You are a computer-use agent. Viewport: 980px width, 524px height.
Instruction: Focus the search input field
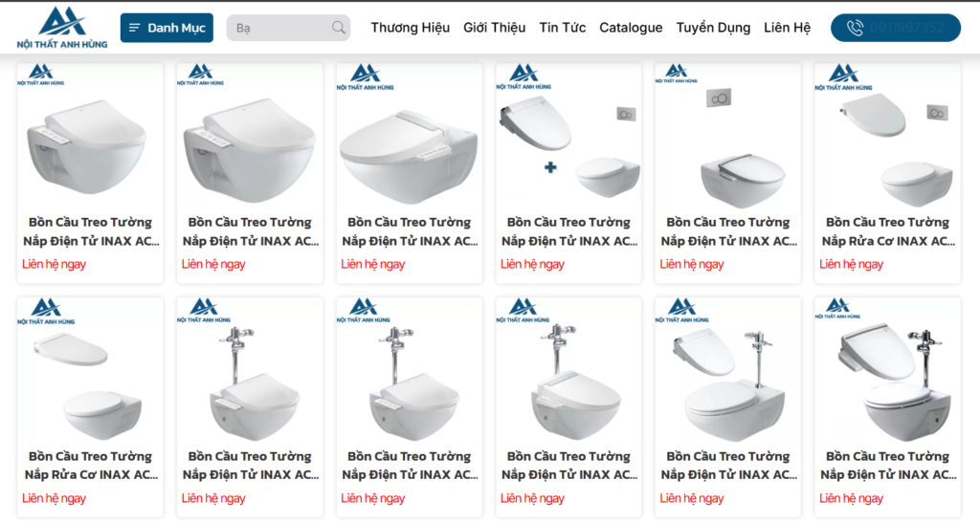288,28
